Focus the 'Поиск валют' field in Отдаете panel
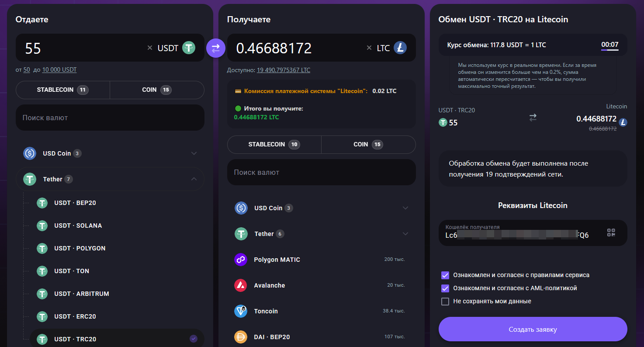The width and height of the screenshot is (644, 347). (x=110, y=118)
